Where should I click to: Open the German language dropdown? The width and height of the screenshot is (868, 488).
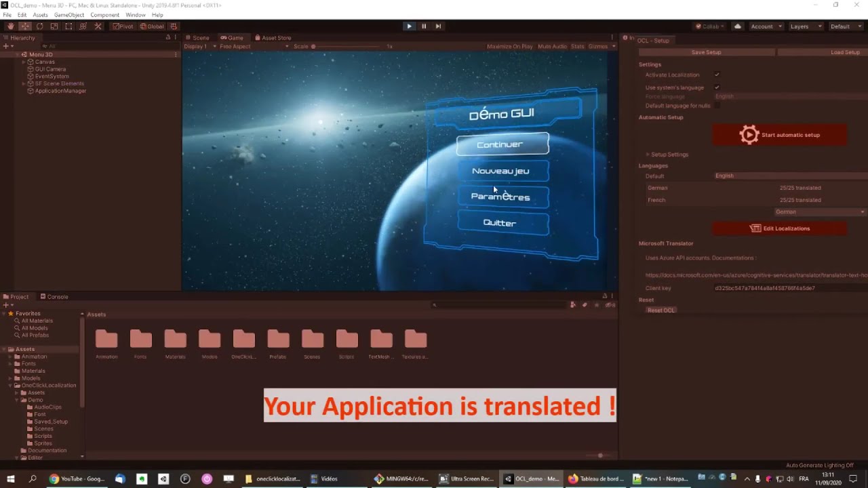pyautogui.click(x=820, y=212)
